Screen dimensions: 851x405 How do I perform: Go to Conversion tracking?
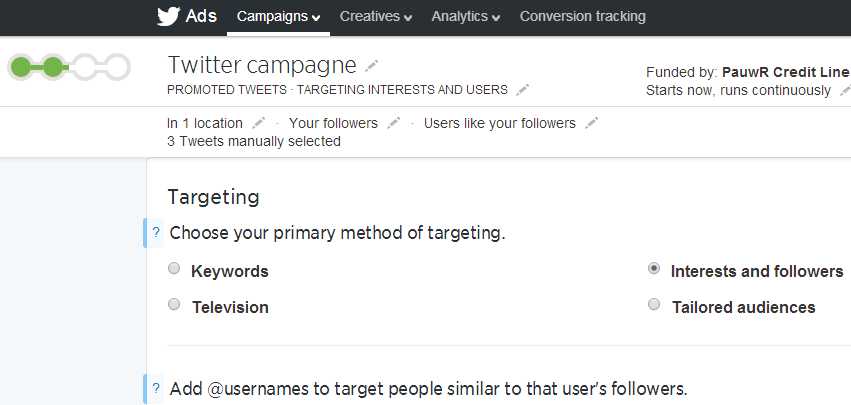(583, 17)
